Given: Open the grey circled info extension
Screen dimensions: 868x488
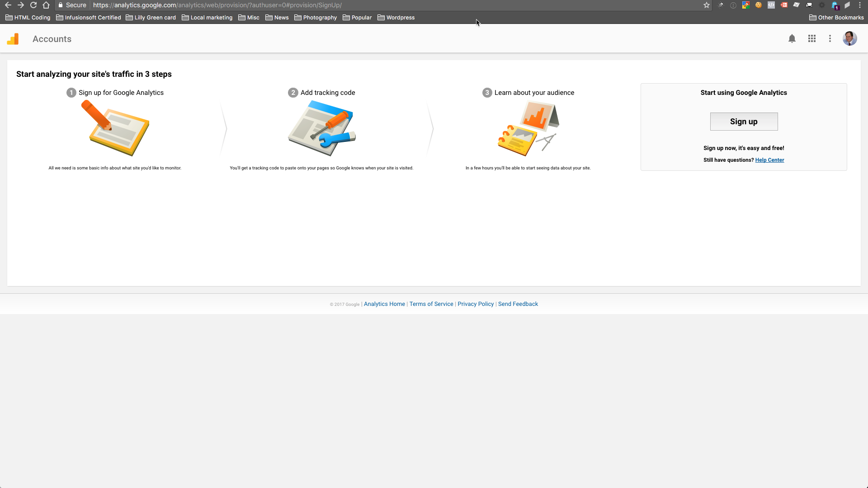Looking at the screenshot, I should 733,5.
